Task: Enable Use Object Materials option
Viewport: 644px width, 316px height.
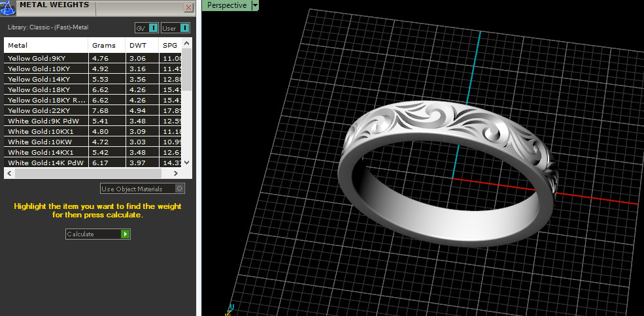Action: [143, 189]
